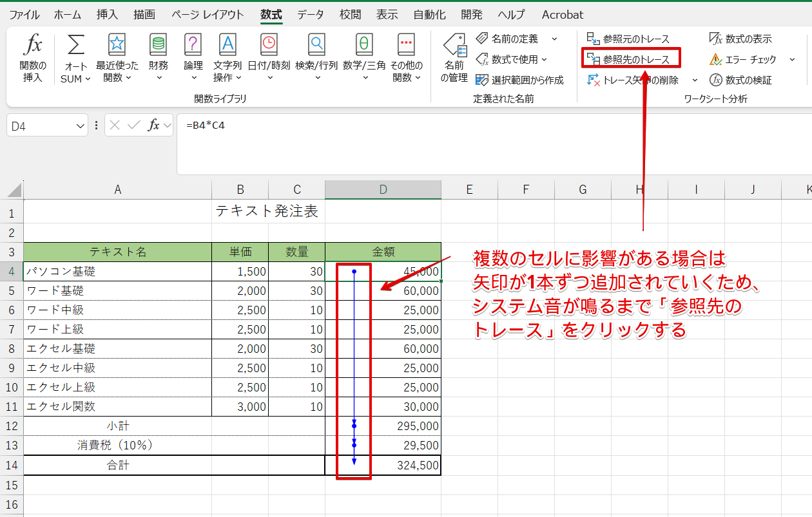
Task: Select cell 3,000 in 単価 column
Action: [240, 407]
